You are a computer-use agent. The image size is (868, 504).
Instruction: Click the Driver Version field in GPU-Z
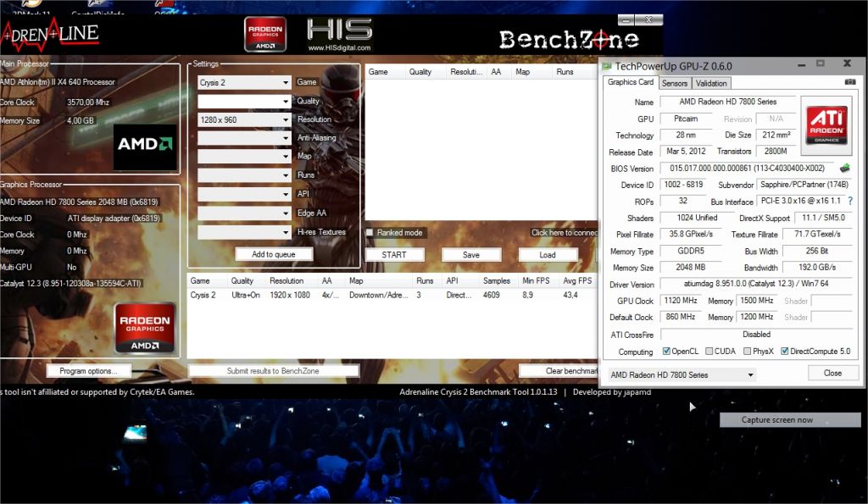pos(756,284)
